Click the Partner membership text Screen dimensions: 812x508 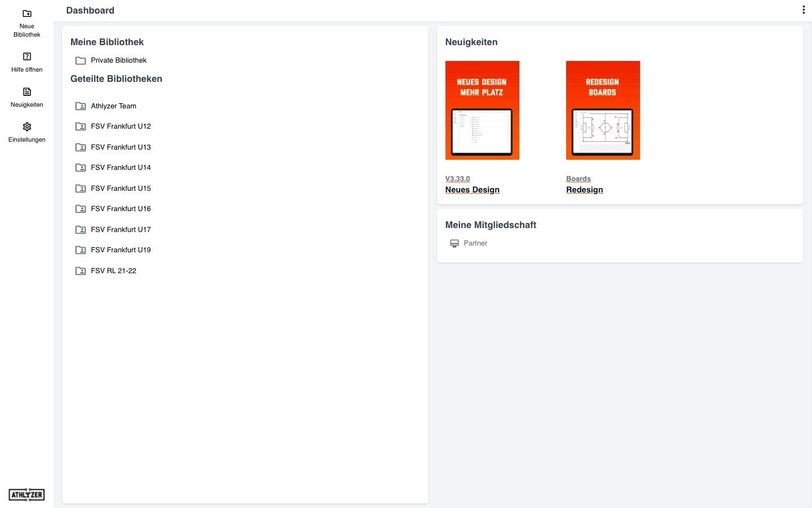(475, 243)
